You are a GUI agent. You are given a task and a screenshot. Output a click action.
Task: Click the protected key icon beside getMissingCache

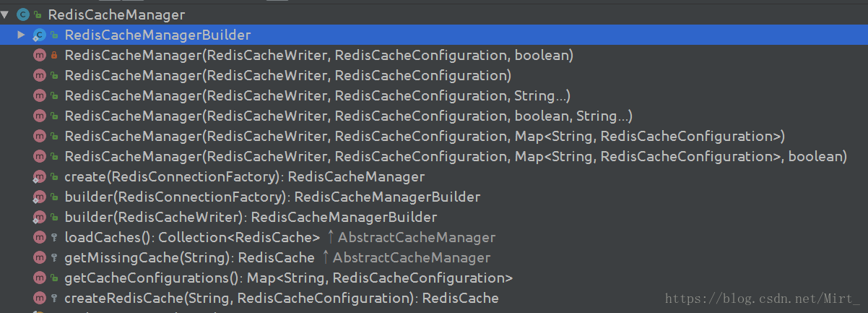coord(54,257)
